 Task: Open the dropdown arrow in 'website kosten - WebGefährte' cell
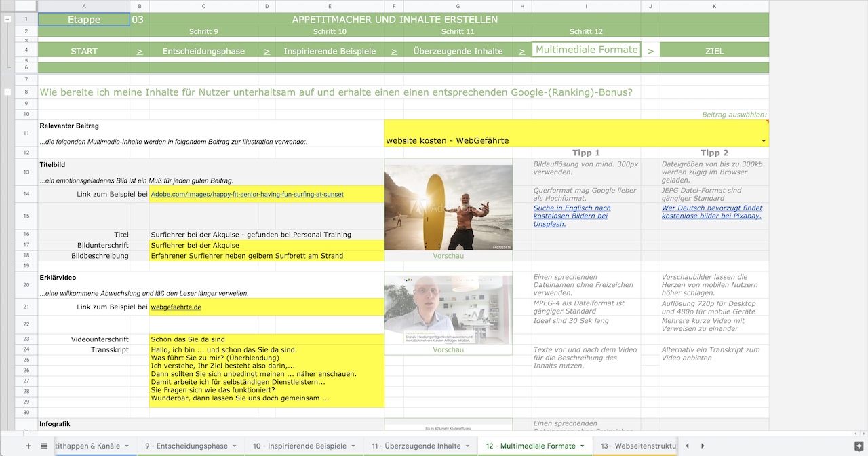coord(764,141)
